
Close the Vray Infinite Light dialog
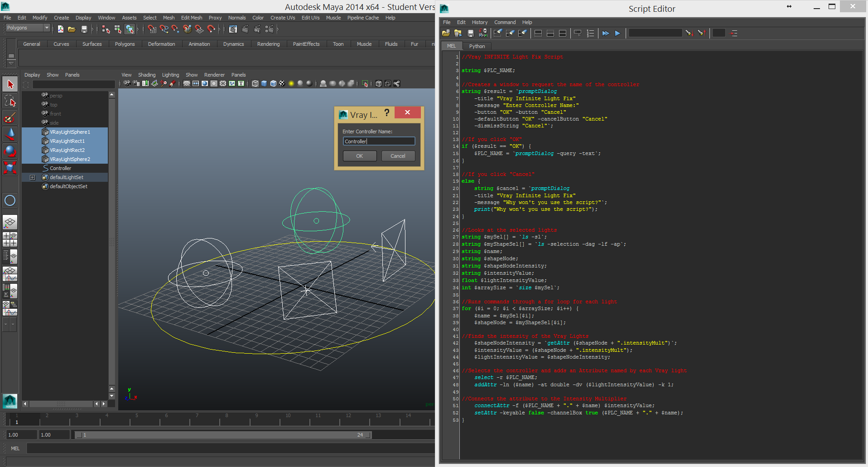pos(407,112)
